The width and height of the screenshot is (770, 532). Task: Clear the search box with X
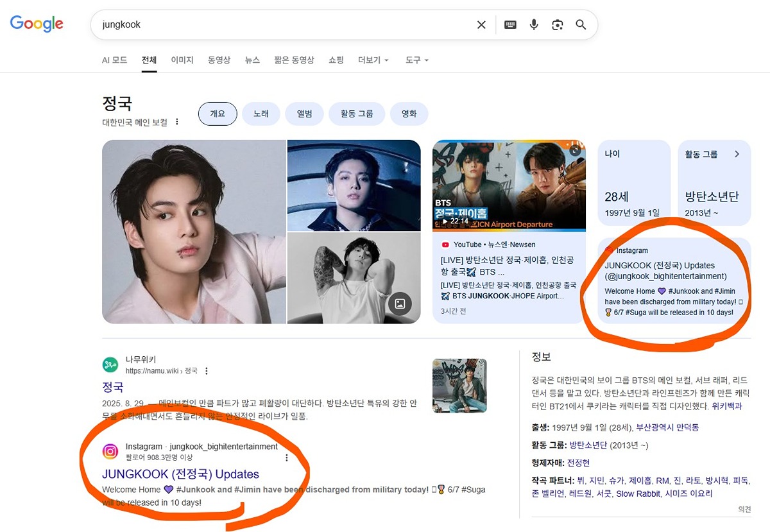click(481, 25)
